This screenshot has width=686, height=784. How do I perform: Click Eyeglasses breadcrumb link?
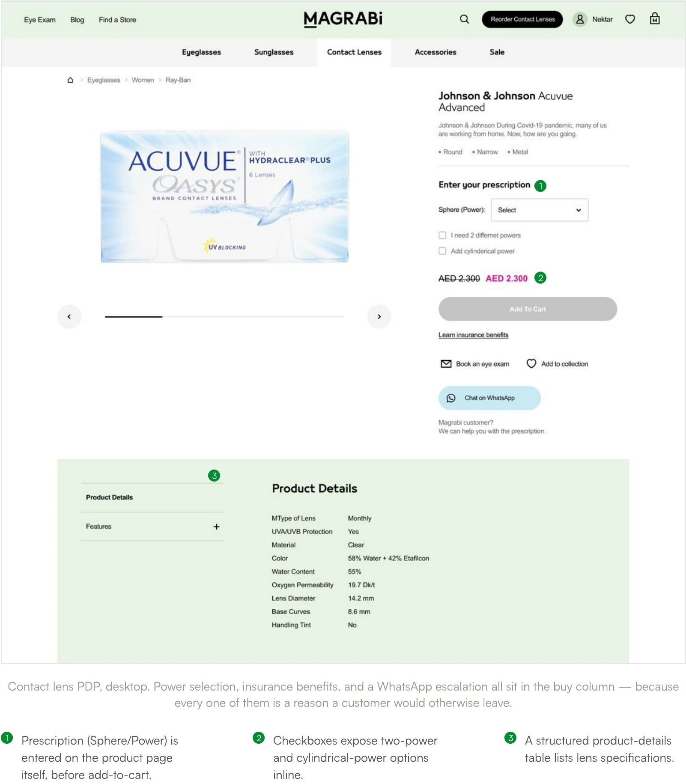pos(104,80)
